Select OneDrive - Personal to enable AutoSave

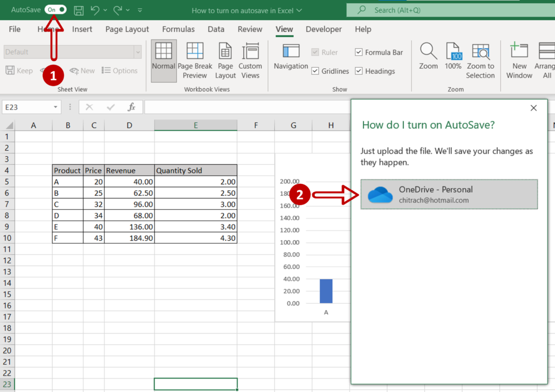(449, 195)
